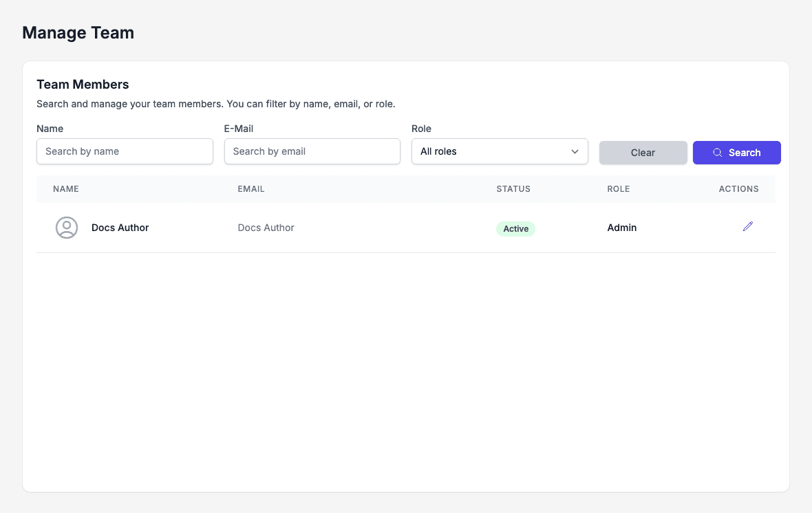This screenshot has width=812, height=513.
Task: Click the Docs Author name in bold
Action: pos(120,228)
